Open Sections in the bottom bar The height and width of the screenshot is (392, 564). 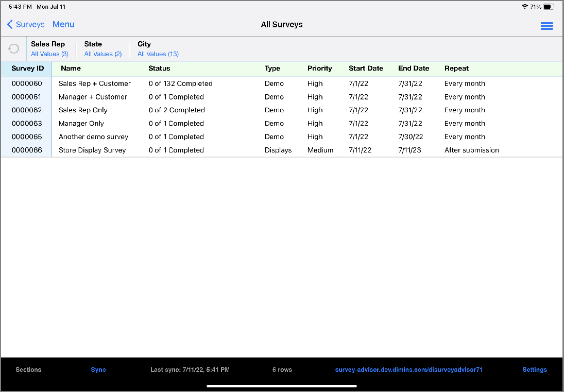tap(28, 370)
